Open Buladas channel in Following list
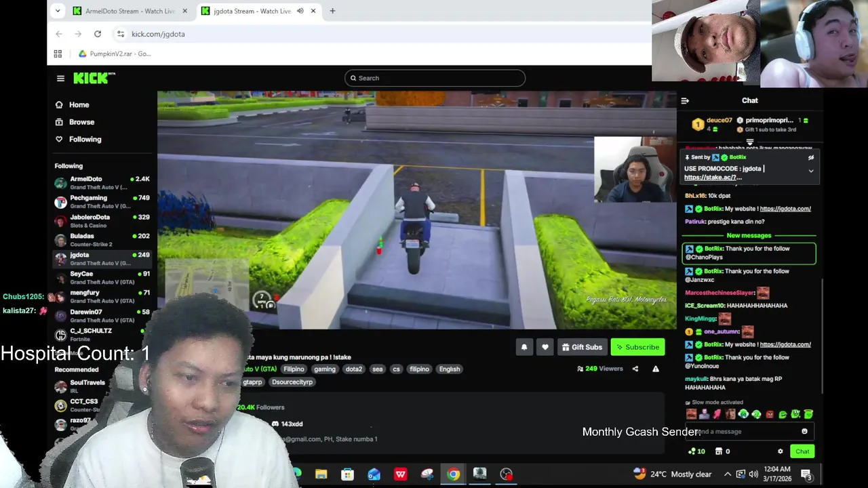The image size is (868, 488). [102, 240]
